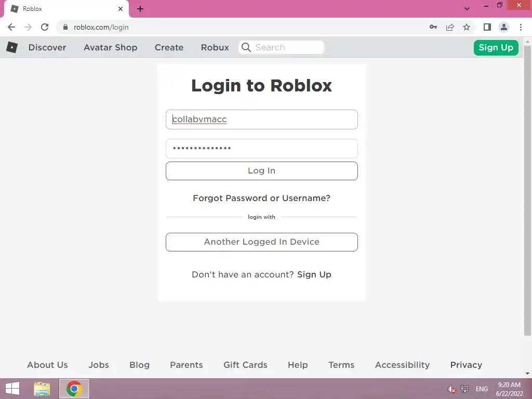
Task: Select the Roblox browser tab
Action: point(66,9)
